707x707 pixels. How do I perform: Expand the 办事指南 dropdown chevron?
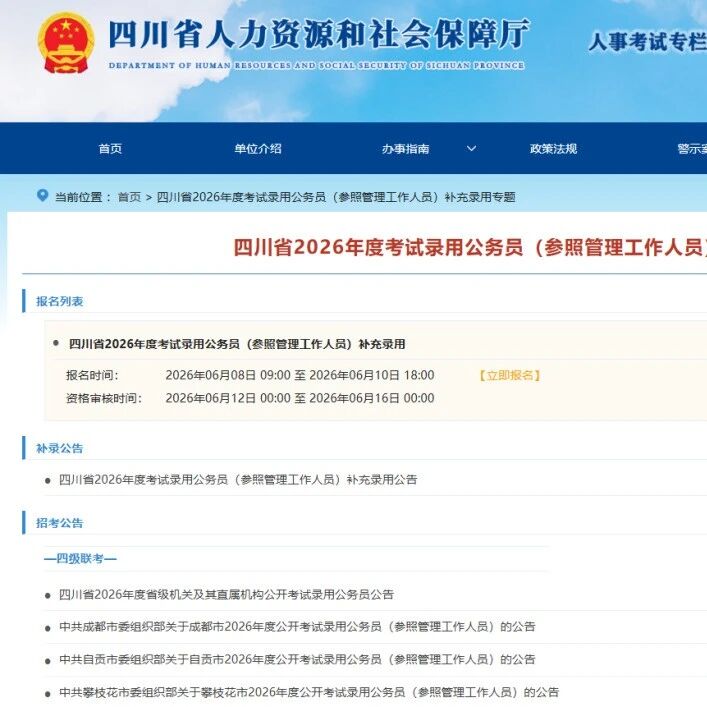[471, 148]
